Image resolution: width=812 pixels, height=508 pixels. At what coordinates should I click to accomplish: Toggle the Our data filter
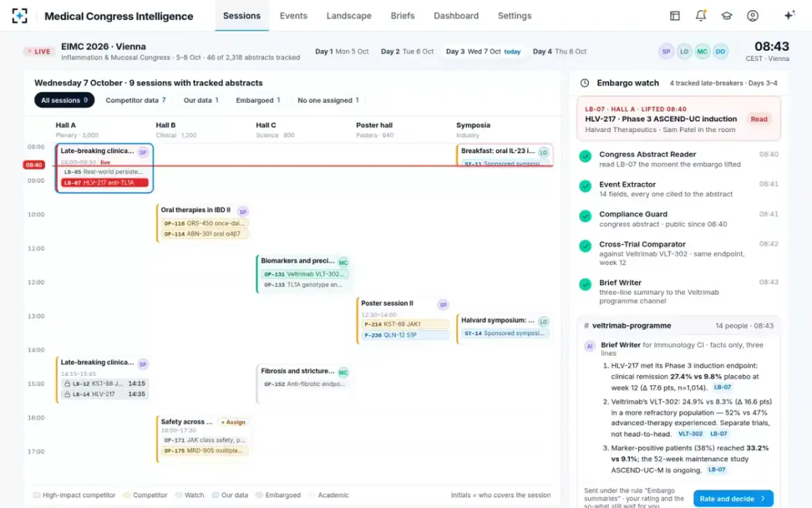[x=201, y=100]
